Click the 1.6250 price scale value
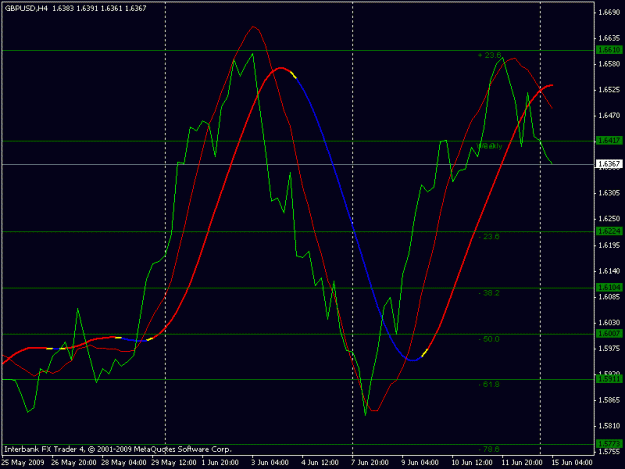This screenshot has height=469, width=625. click(610, 219)
